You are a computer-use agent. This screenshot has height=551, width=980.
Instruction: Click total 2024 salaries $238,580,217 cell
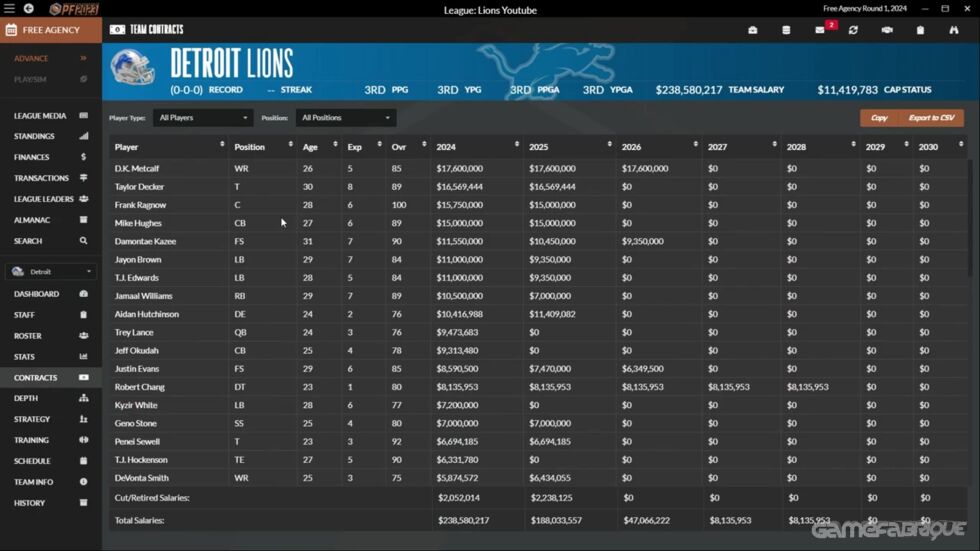click(x=464, y=520)
